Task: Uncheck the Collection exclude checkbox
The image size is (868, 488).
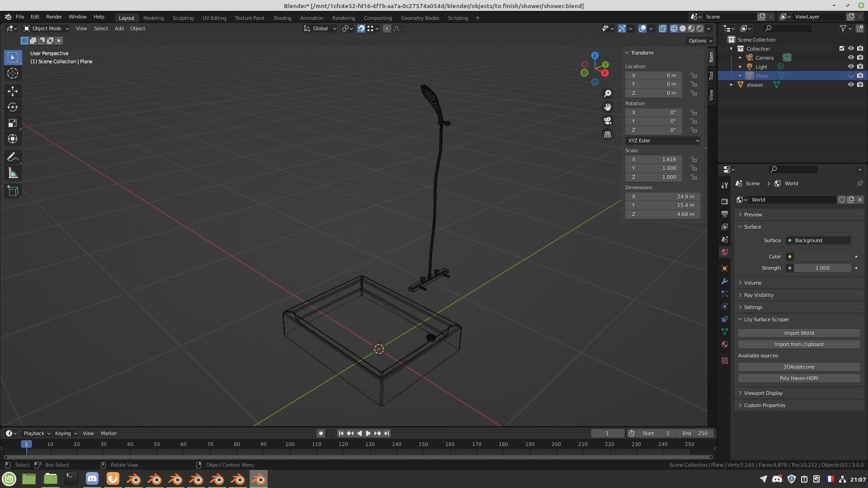Action: point(841,49)
